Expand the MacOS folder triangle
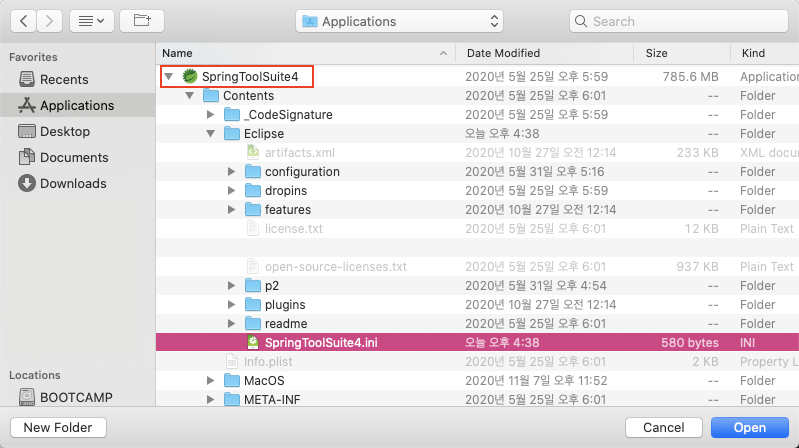 [x=210, y=381]
